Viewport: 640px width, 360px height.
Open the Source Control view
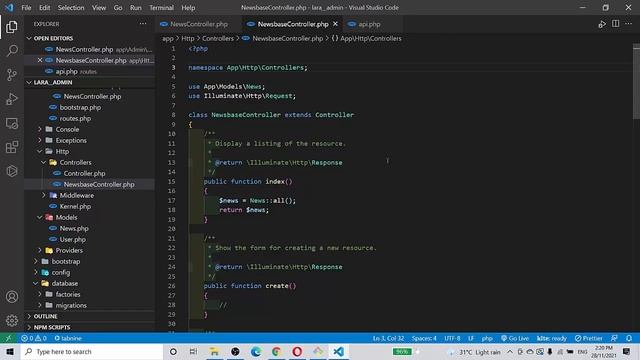[12, 75]
